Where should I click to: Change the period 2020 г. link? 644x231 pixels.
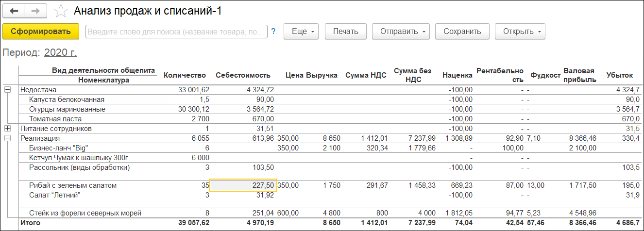pyautogui.click(x=61, y=52)
